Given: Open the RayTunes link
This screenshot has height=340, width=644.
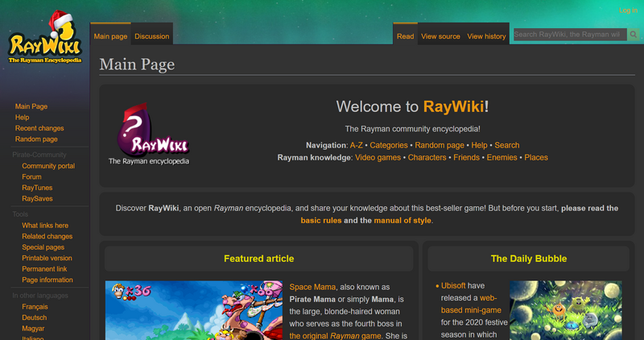Looking at the screenshot, I should [x=37, y=188].
